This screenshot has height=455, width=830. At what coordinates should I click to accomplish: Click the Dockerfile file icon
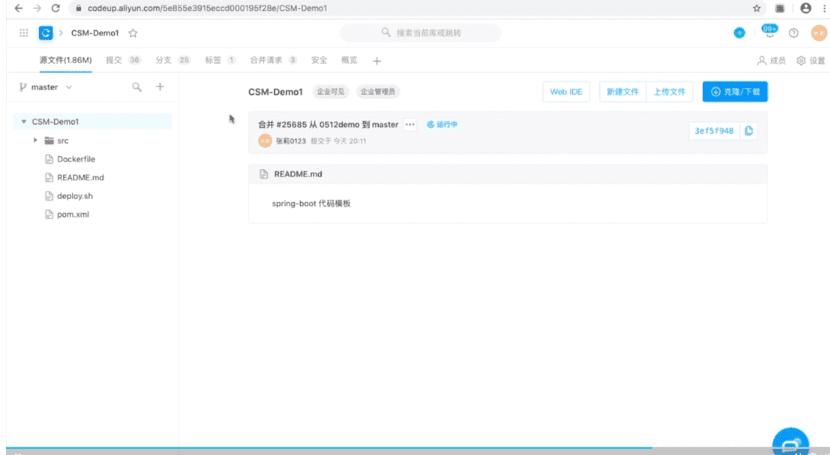click(49, 159)
